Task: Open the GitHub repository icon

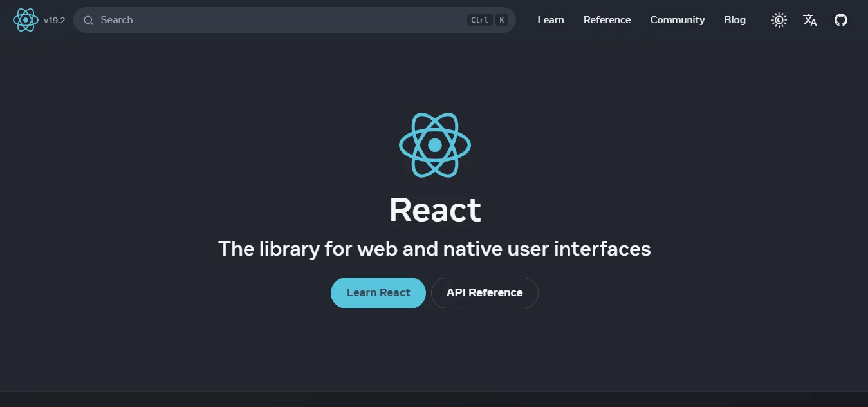Action: [841, 20]
